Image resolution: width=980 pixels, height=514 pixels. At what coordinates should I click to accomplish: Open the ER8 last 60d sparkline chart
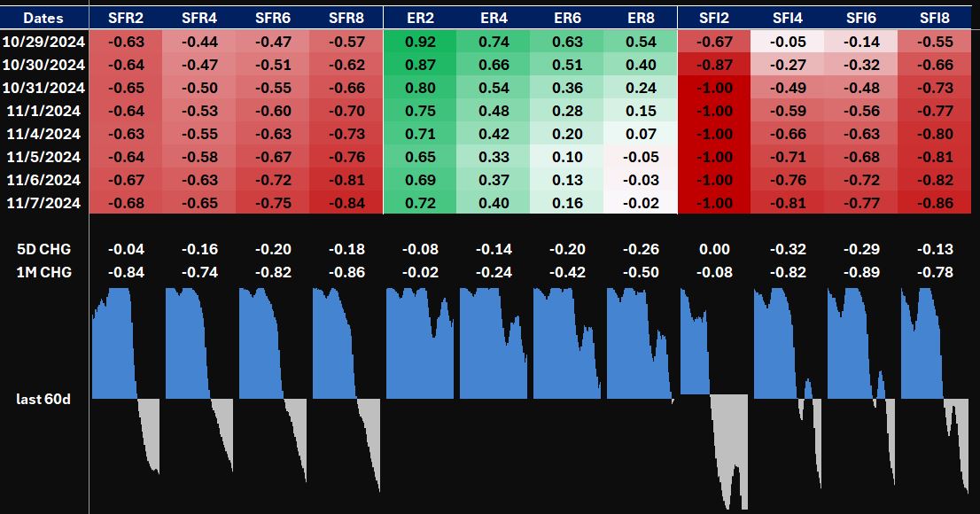641,345
